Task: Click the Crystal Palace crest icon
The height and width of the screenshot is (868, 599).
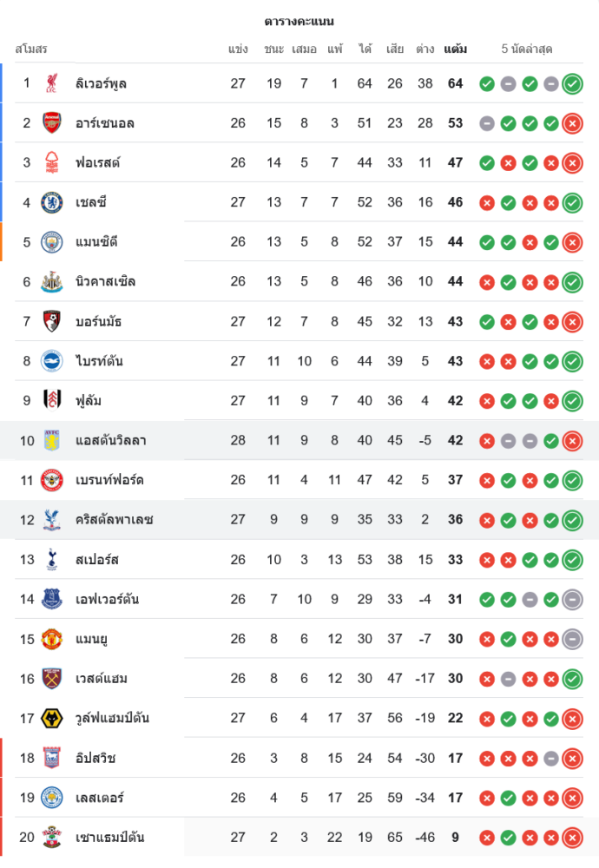Action: (52, 520)
